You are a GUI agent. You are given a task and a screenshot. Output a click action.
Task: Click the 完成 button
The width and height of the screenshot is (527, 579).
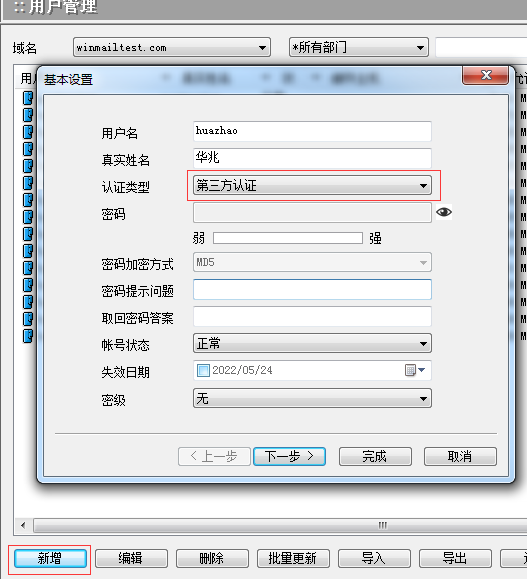point(375,456)
